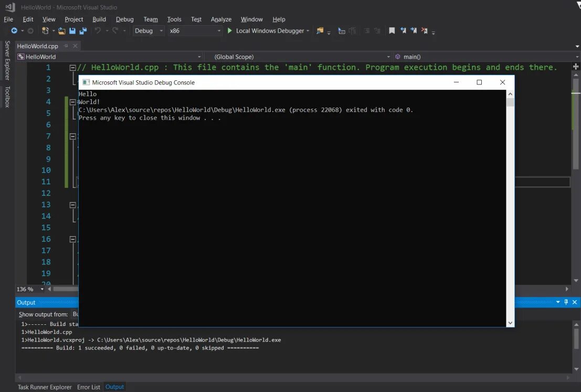Select the Output tab at the bottom
This screenshot has width=581, height=392.
pyautogui.click(x=114, y=387)
